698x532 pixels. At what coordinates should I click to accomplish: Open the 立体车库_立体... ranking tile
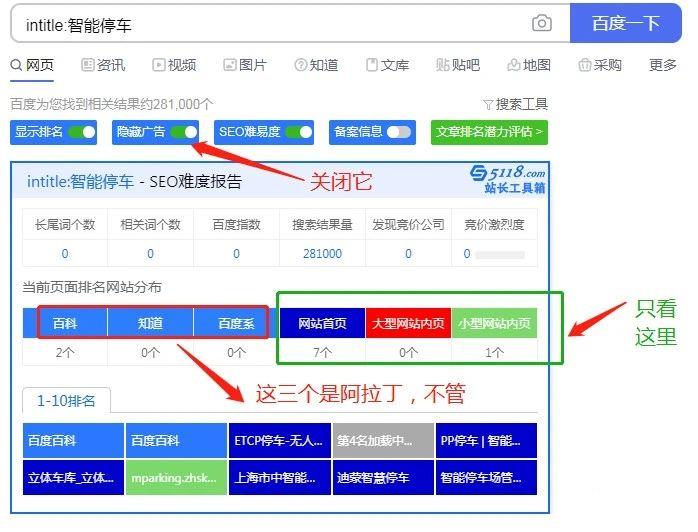coord(73,477)
